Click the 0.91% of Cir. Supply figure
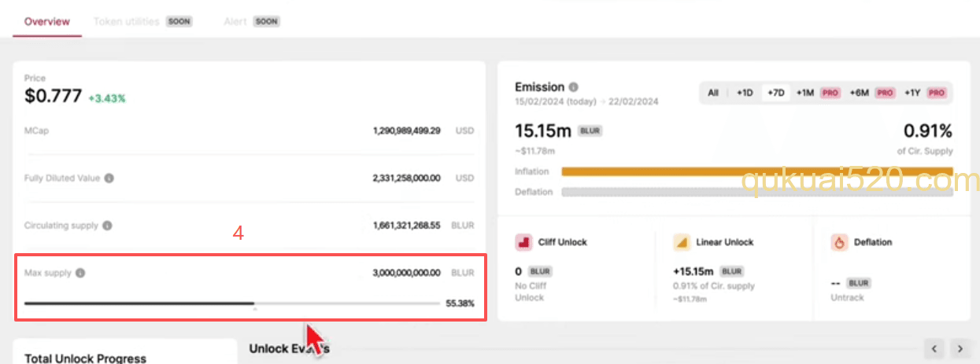The height and width of the screenshot is (364, 980). [928, 131]
